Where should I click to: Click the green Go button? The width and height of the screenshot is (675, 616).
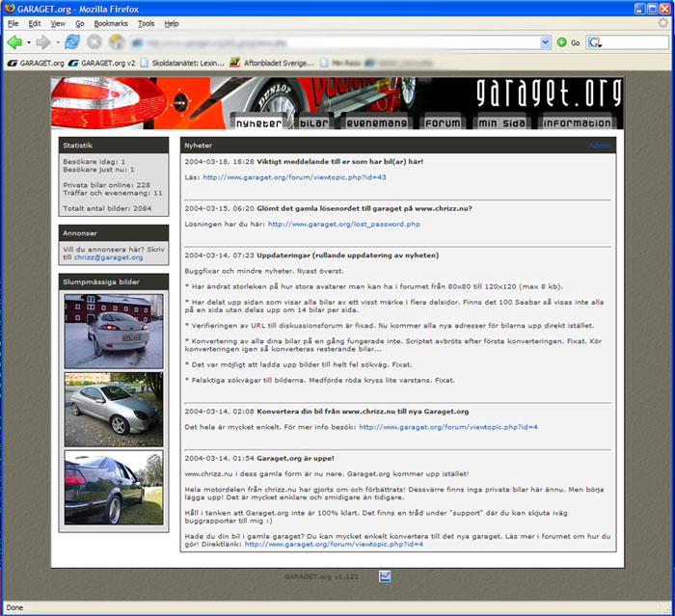click(568, 42)
